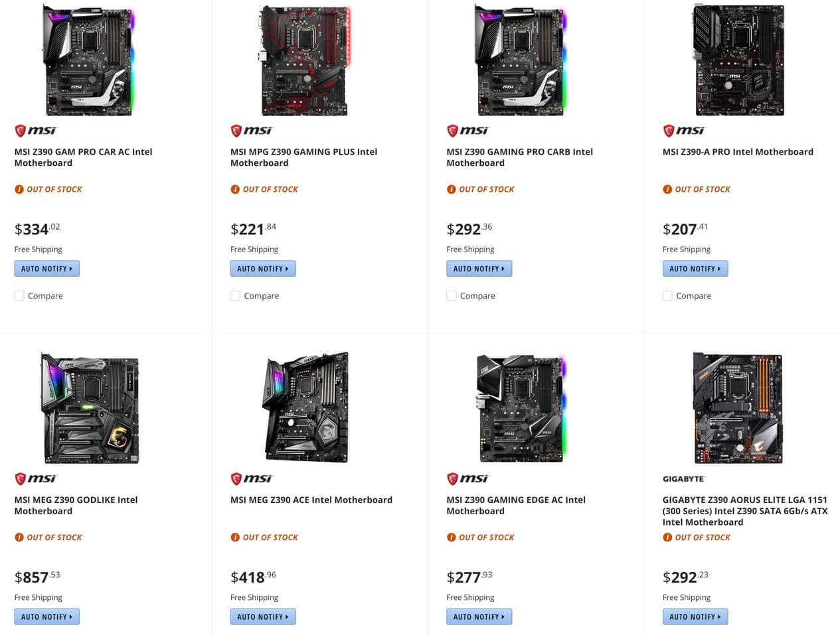Image resolution: width=840 pixels, height=637 pixels.
Task: Tick Compare checkbox for MSI Z390 GAM PRO CAR AC
Action: coord(19,296)
